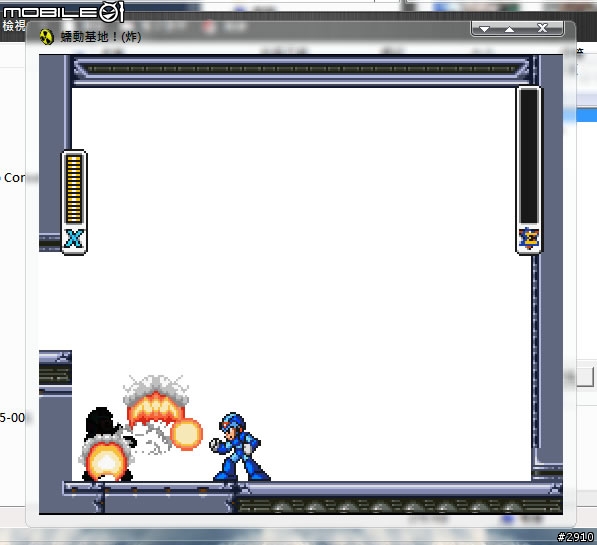Image resolution: width=597 pixels, height=545 pixels.
Task: Click the up-arrow button in the window controls
Action: 509,29
